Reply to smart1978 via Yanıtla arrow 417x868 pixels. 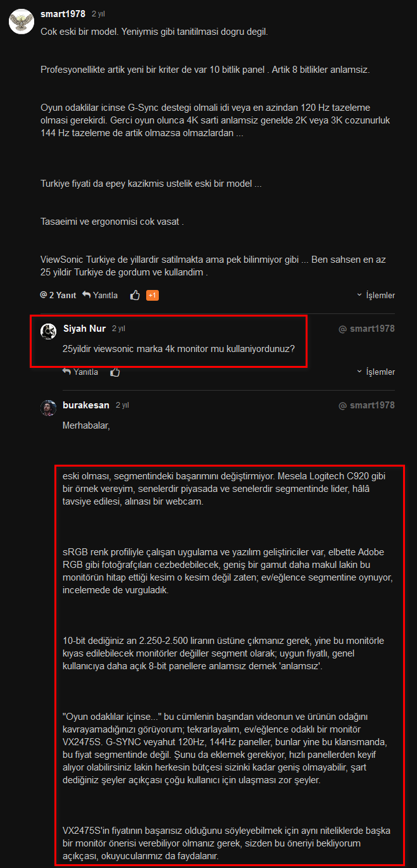(x=100, y=295)
